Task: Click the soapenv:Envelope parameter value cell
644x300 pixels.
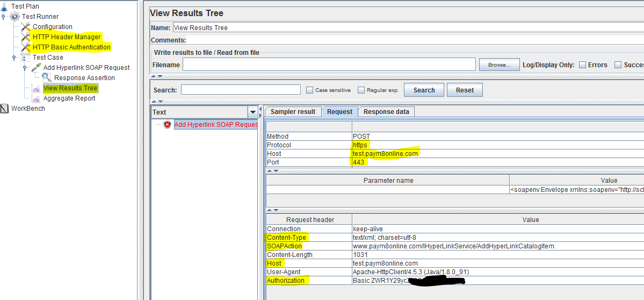Action: (x=577, y=190)
